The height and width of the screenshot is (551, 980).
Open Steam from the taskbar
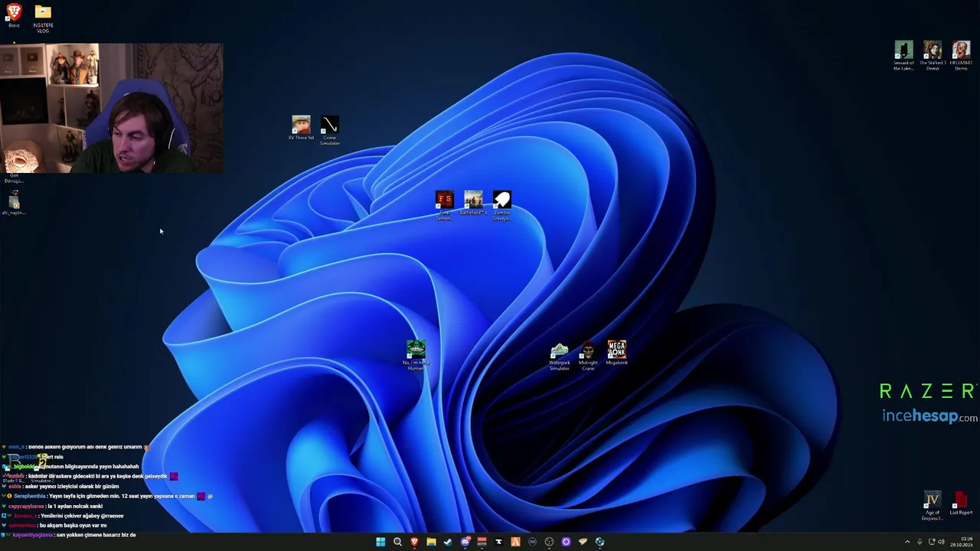448,542
